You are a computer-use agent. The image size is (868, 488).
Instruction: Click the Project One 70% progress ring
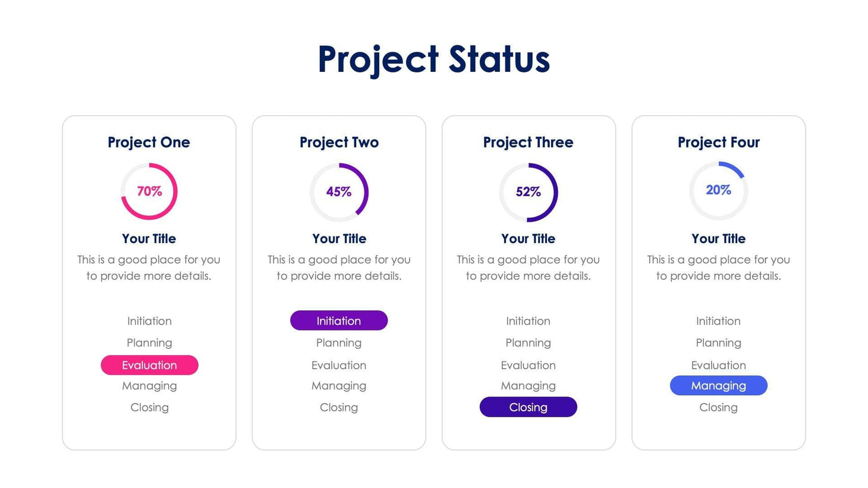[x=149, y=191]
